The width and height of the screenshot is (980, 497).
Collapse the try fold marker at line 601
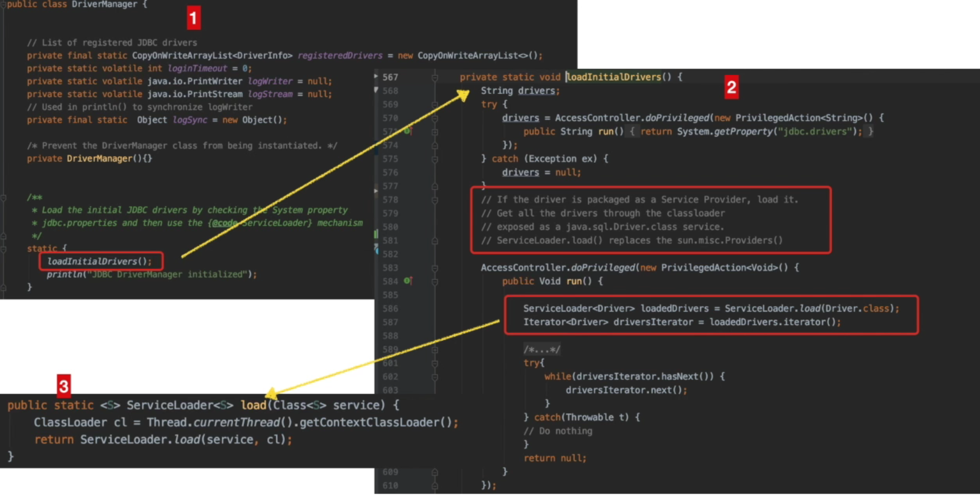434,363
